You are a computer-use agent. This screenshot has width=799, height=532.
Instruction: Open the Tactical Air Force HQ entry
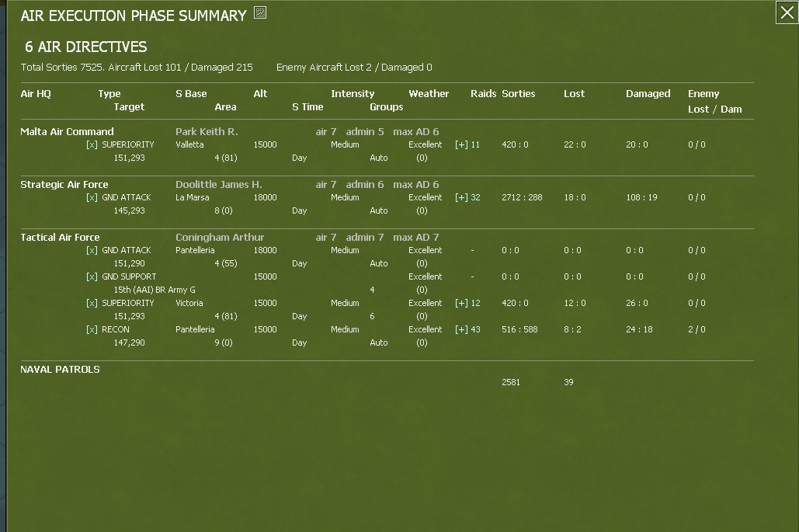click(60, 238)
